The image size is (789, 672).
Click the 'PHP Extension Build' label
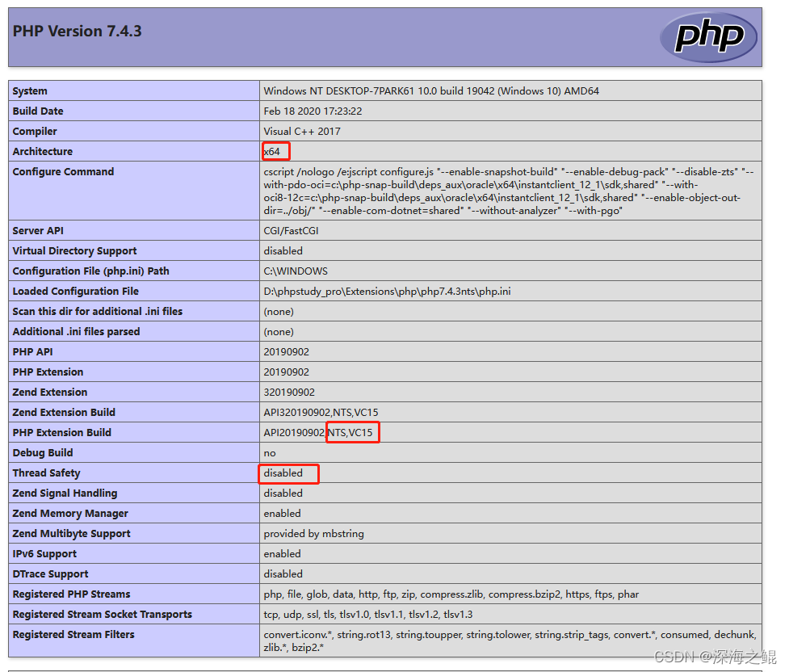point(62,432)
